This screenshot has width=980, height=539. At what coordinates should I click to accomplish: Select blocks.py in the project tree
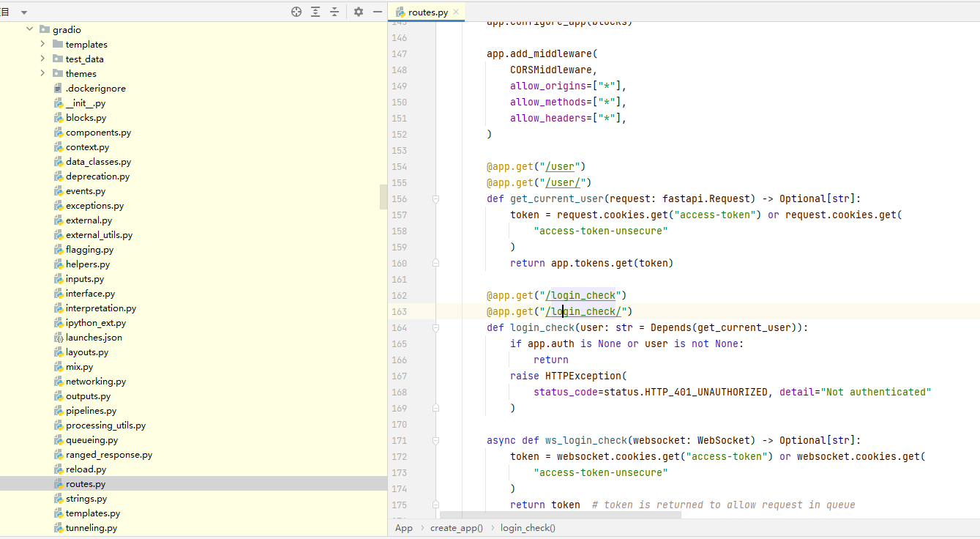pyautogui.click(x=86, y=118)
